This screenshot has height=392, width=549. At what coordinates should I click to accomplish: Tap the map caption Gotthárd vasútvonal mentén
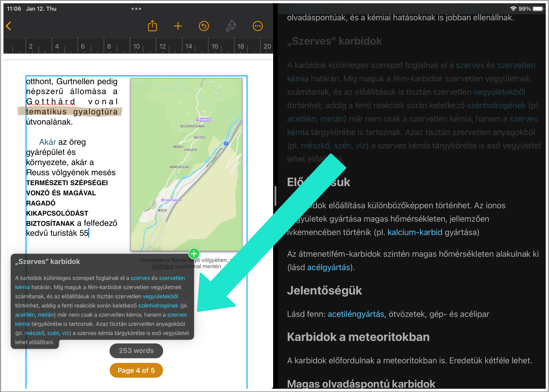pos(186,266)
